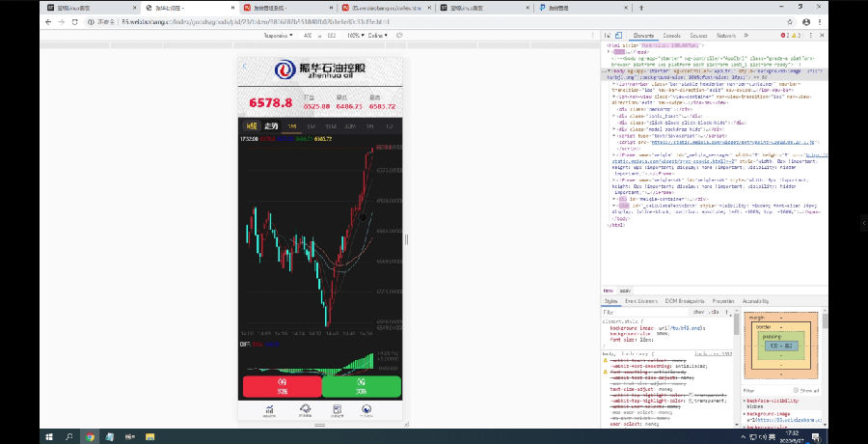Screen dimensions: 868x444
Task: Open the orders list icon in bottom nav
Action: [x=338, y=410]
